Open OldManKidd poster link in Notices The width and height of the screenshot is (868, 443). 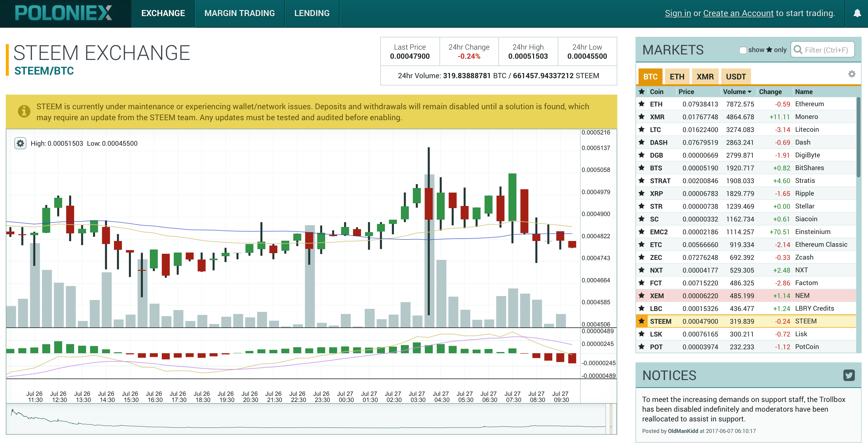(x=683, y=431)
